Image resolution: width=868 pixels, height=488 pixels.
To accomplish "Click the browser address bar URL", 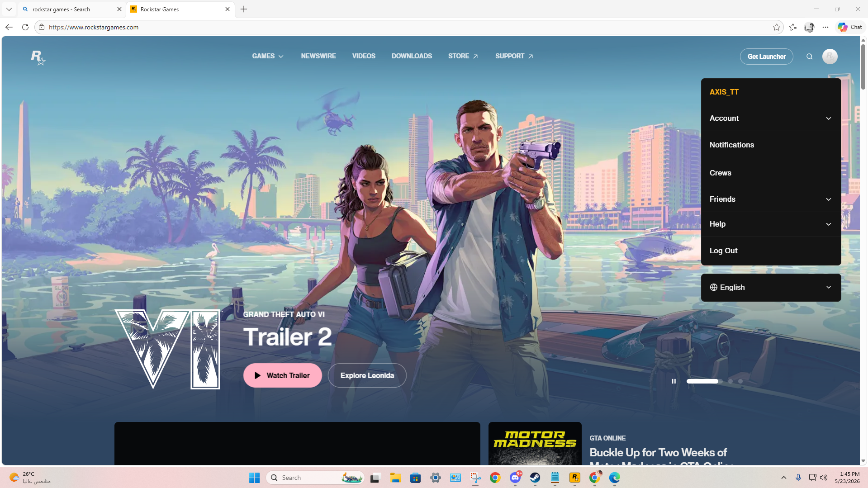I will tap(94, 27).
